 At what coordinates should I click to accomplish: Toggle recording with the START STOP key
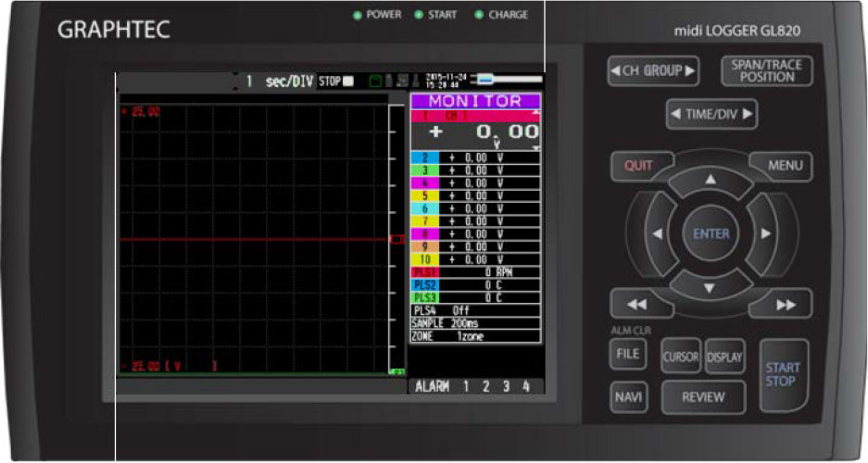[x=782, y=374]
